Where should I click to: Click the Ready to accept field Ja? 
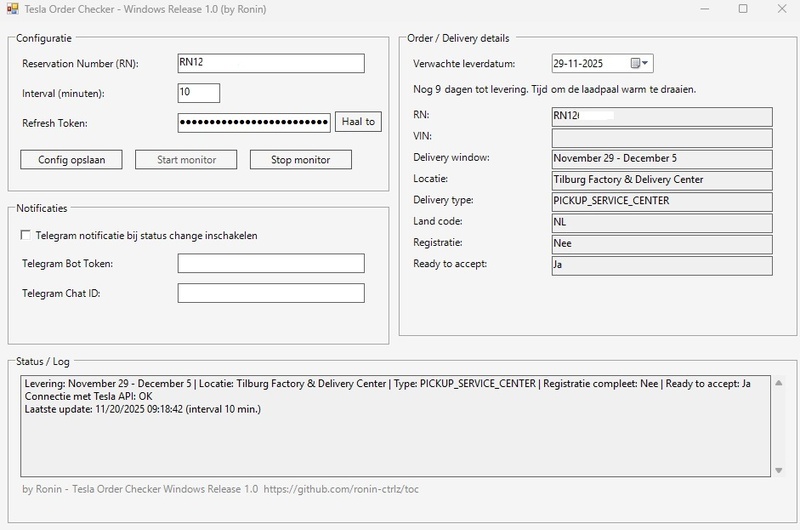click(662, 265)
